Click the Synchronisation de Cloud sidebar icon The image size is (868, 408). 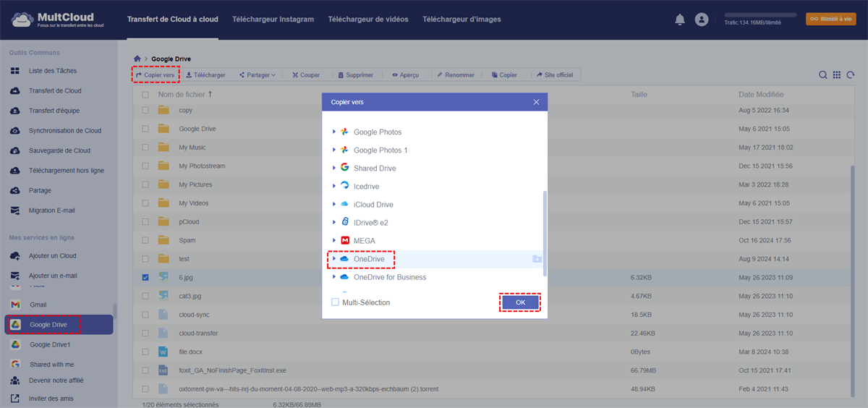pyautogui.click(x=15, y=131)
